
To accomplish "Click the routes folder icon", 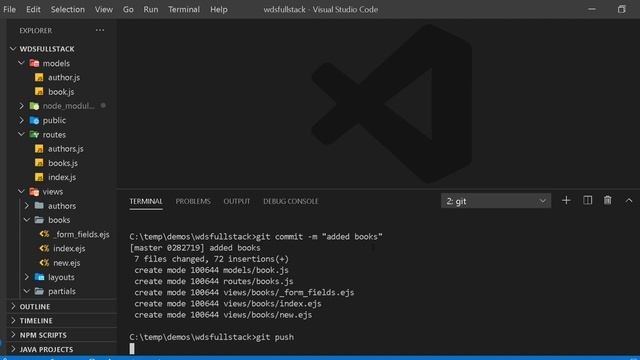I will 34,135.
